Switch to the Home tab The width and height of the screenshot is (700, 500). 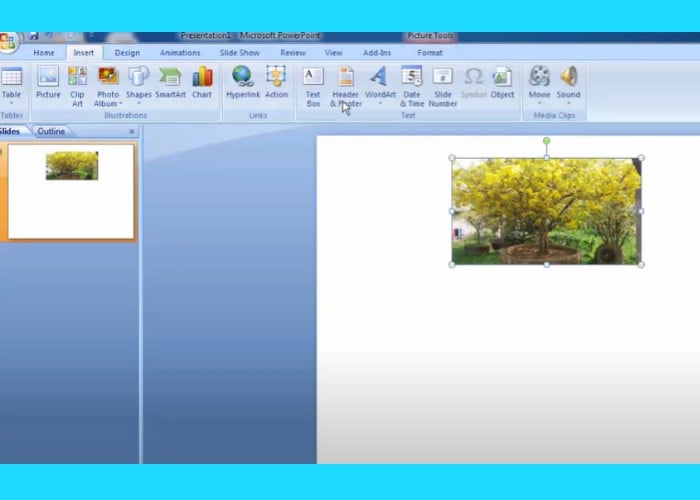44,53
